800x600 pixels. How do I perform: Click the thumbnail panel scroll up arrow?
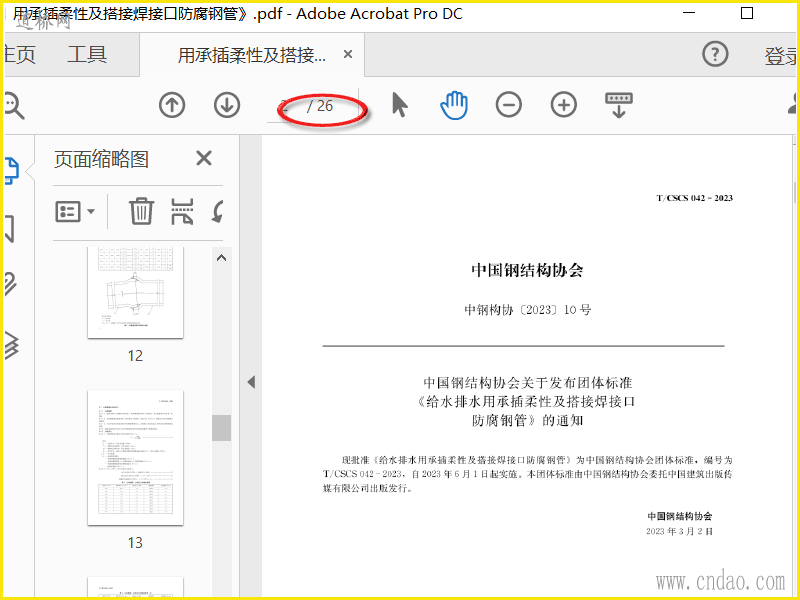click(221, 258)
